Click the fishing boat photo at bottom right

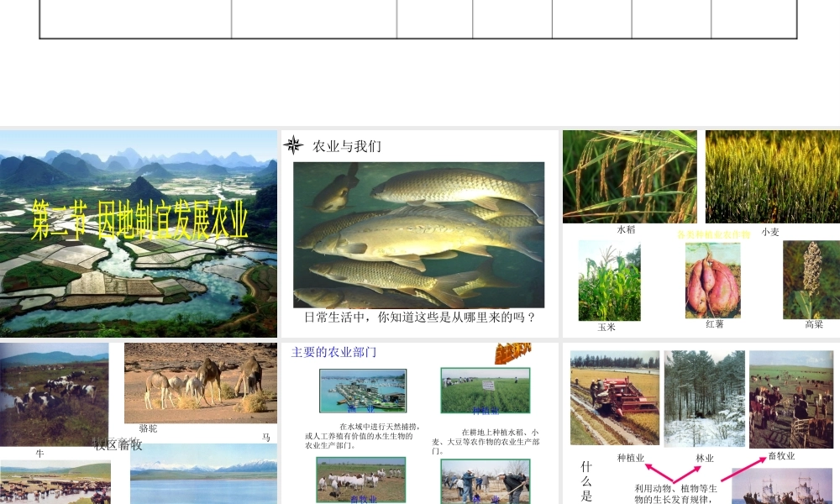click(x=783, y=486)
